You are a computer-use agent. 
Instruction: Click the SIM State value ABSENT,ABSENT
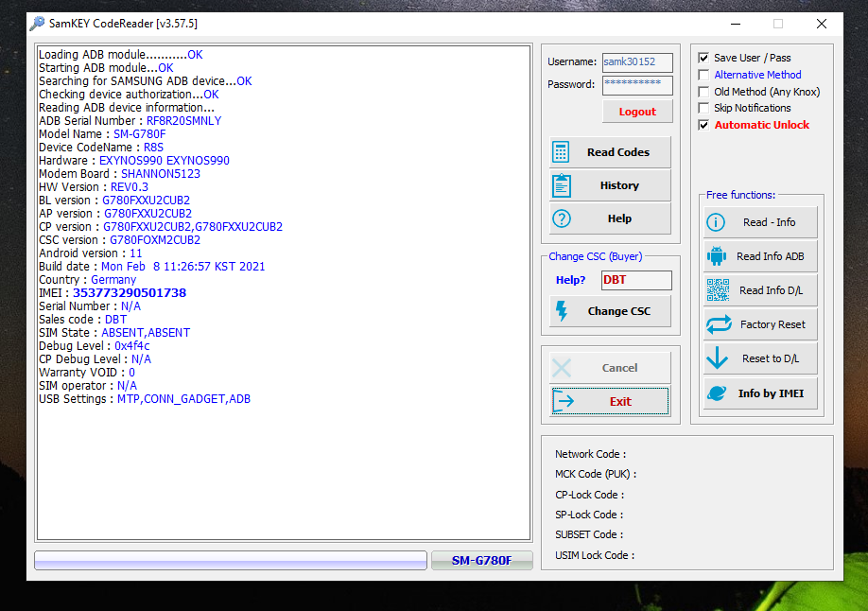click(146, 332)
